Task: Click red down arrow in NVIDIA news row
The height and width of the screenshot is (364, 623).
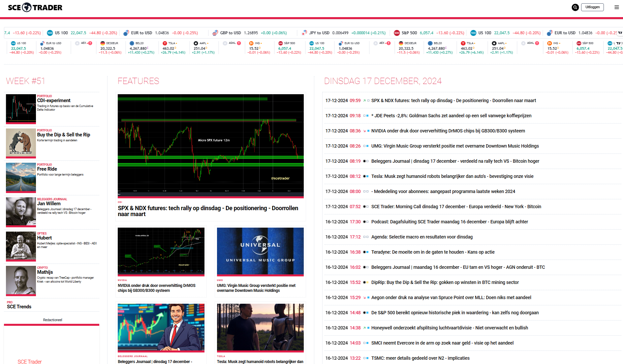Action: pyautogui.click(x=364, y=131)
